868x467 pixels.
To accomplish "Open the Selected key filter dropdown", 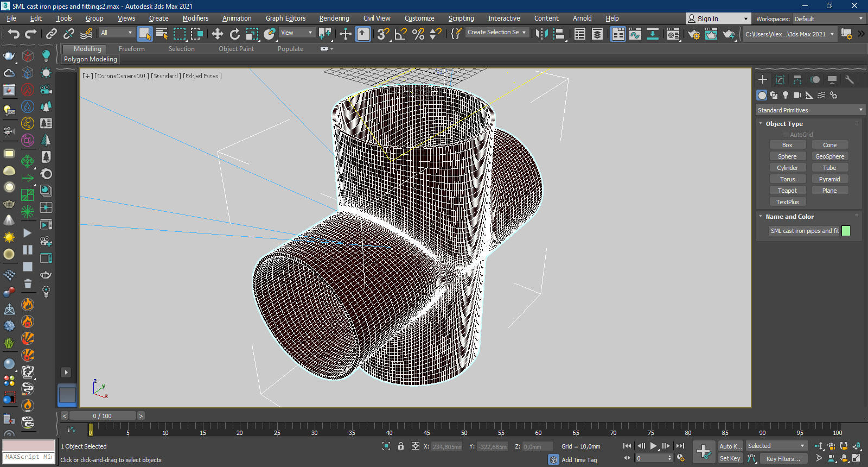I will pyautogui.click(x=776, y=446).
